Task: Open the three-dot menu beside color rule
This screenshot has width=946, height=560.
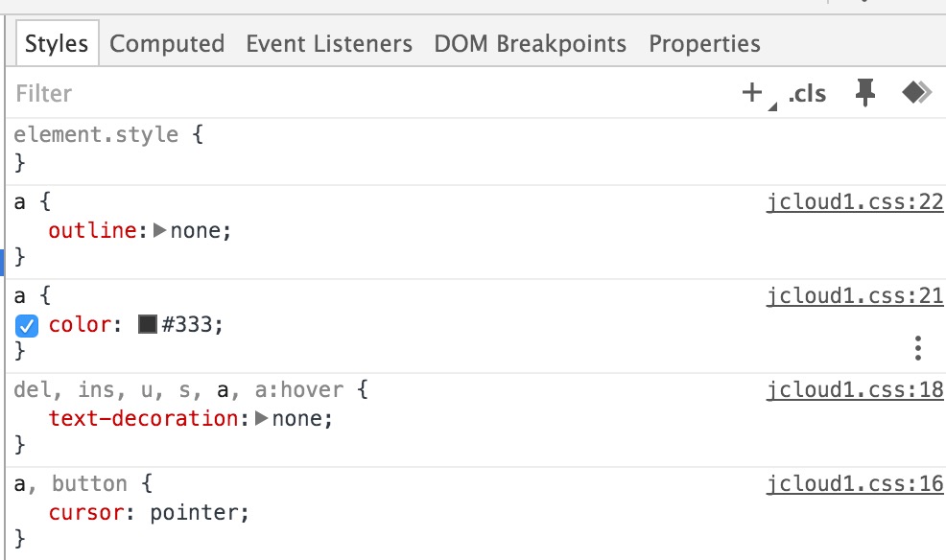Action: tap(917, 348)
